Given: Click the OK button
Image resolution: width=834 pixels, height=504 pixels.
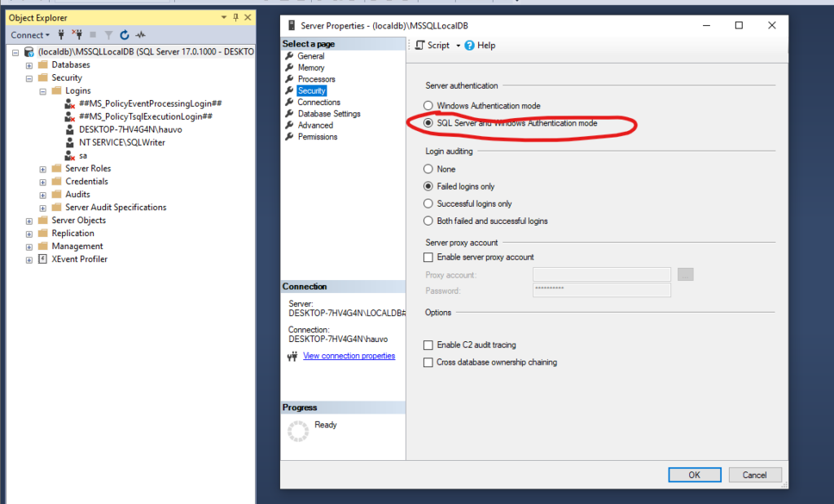Looking at the screenshot, I should pos(694,475).
